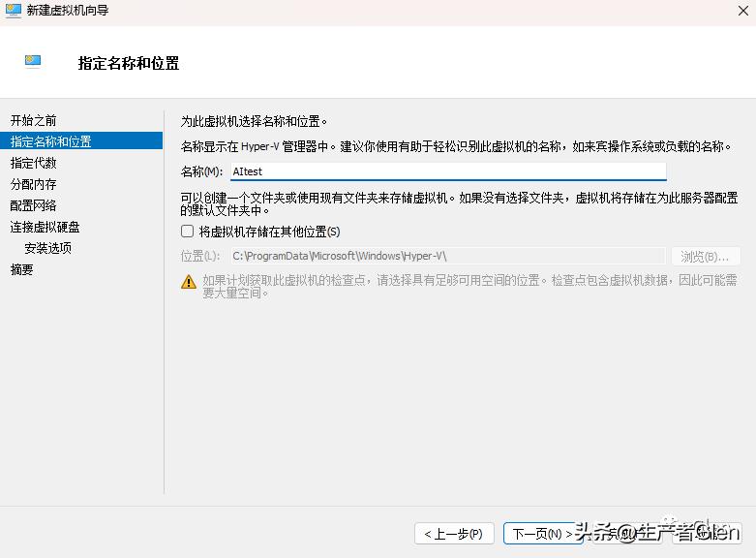756x558 pixels.
Task: Focus the 名称 field containing AItest
Action: [x=448, y=171]
